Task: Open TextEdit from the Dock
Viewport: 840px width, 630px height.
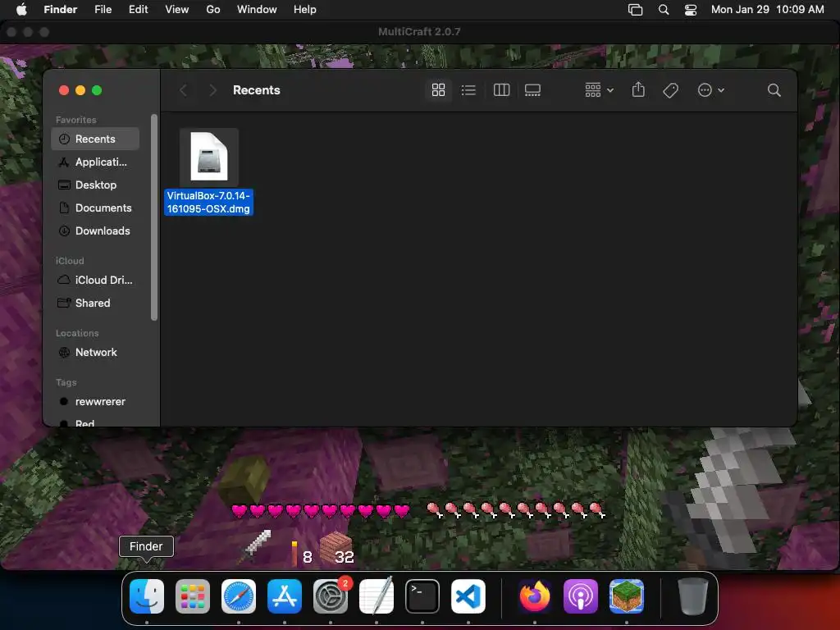Action: coord(376,596)
